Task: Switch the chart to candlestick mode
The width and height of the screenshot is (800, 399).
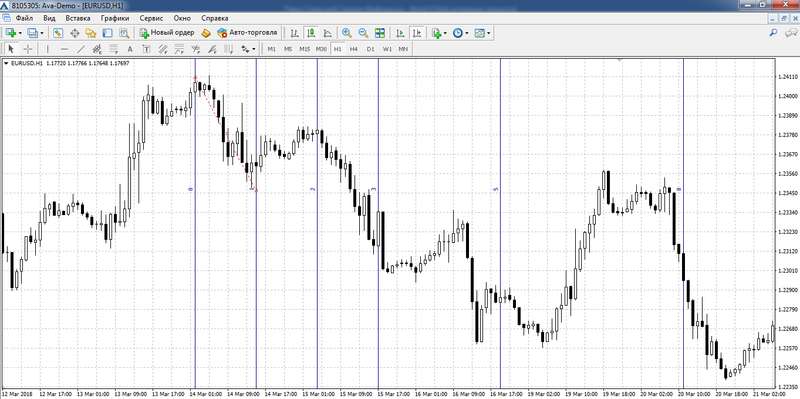Action: click(310, 33)
